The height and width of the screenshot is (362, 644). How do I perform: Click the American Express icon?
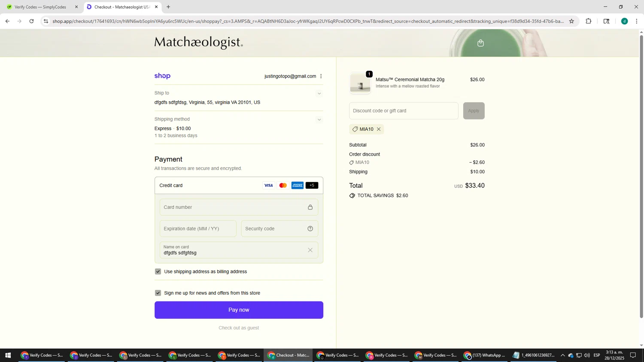click(x=297, y=185)
